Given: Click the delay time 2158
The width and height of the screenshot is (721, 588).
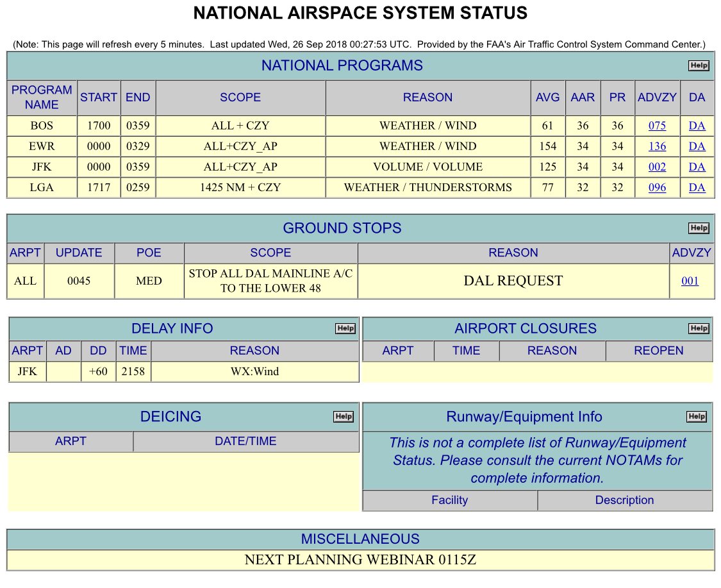Looking at the screenshot, I should [x=133, y=371].
